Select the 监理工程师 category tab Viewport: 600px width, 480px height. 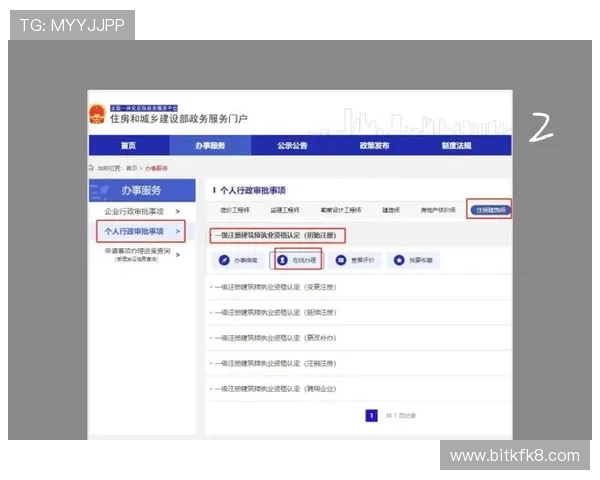coord(285,210)
